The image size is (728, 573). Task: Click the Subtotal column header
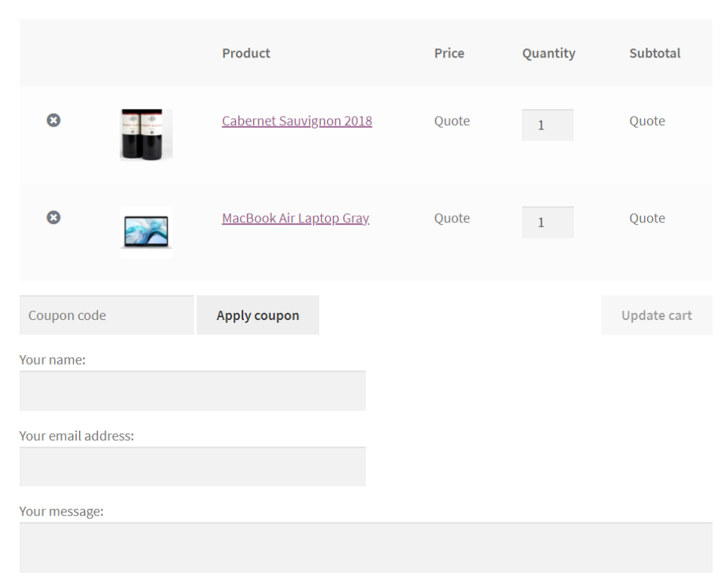pyautogui.click(x=655, y=53)
